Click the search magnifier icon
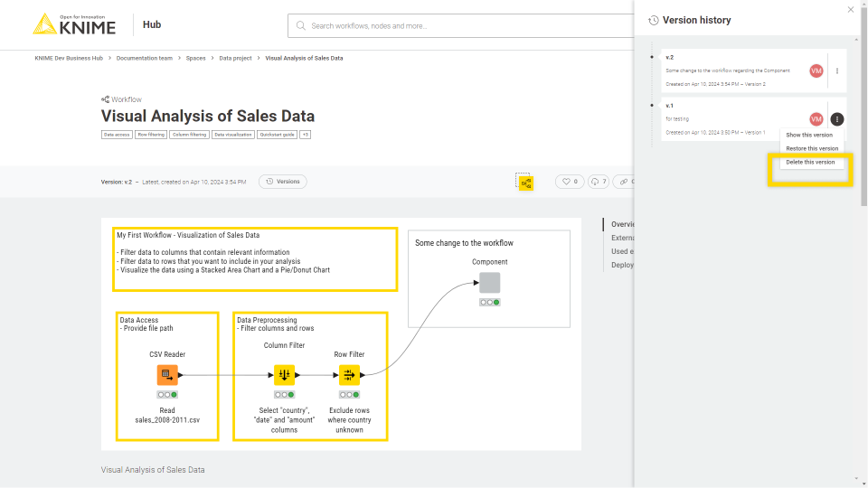Viewport: 868px width, 488px height. pyautogui.click(x=300, y=26)
